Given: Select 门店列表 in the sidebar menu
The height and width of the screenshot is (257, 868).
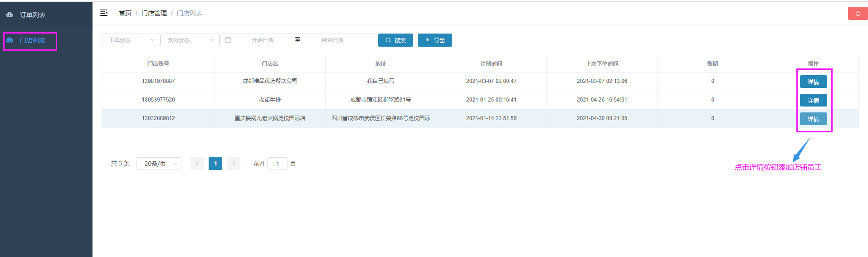Looking at the screenshot, I should (33, 40).
